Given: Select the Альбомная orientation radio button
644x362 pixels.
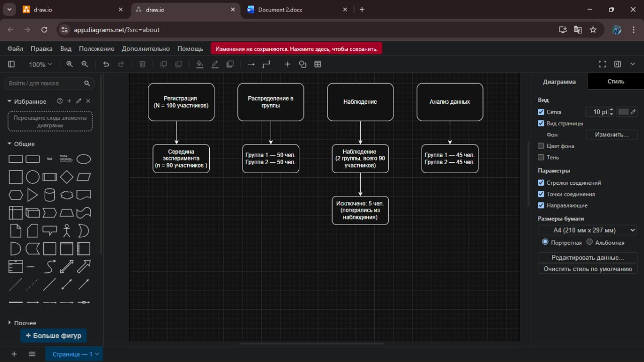Looking at the screenshot, I should click(590, 242).
